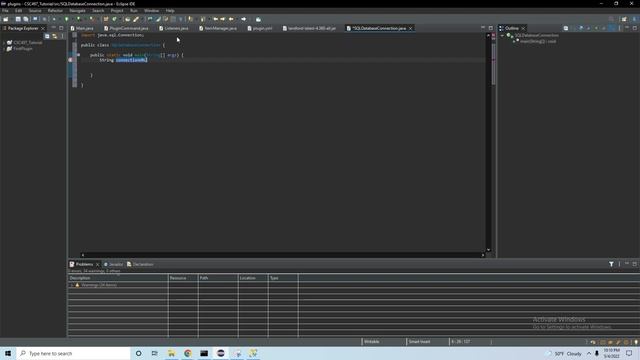Open the Help menu

[x=170, y=11]
